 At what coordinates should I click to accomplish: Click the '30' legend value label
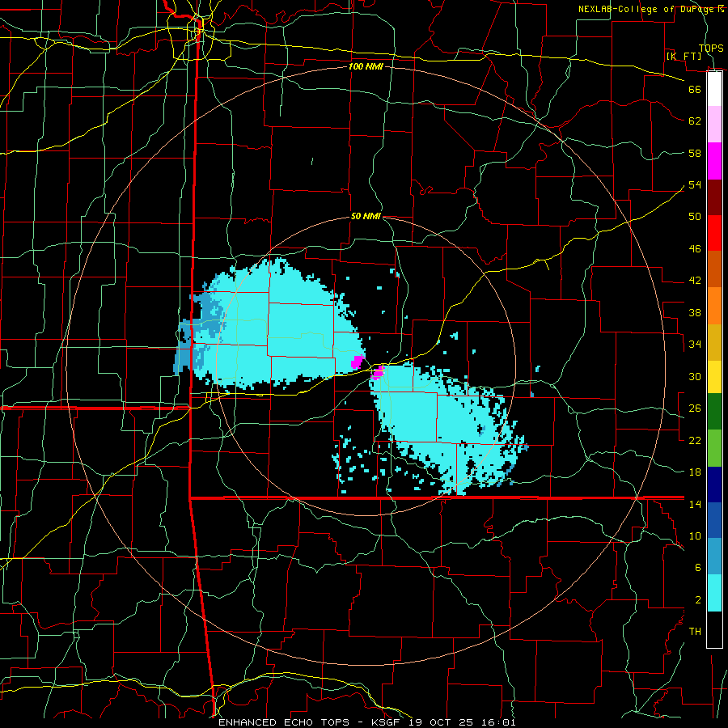click(x=695, y=376)
